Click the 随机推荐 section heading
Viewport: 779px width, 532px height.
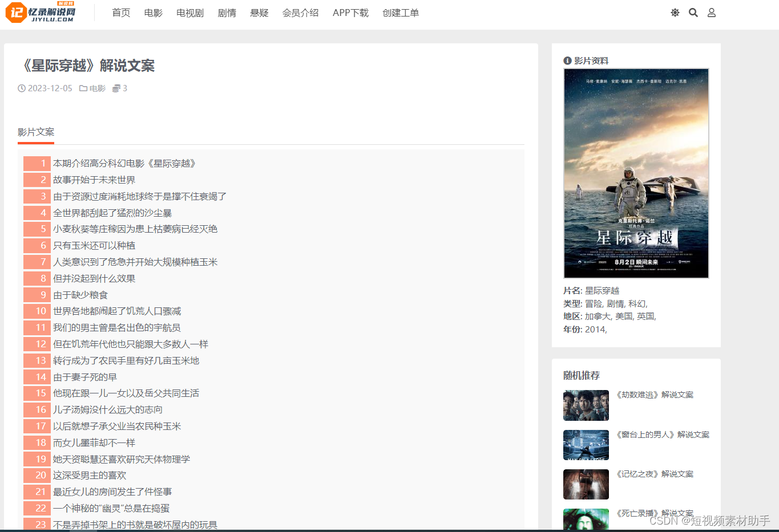tap(582, 376)
